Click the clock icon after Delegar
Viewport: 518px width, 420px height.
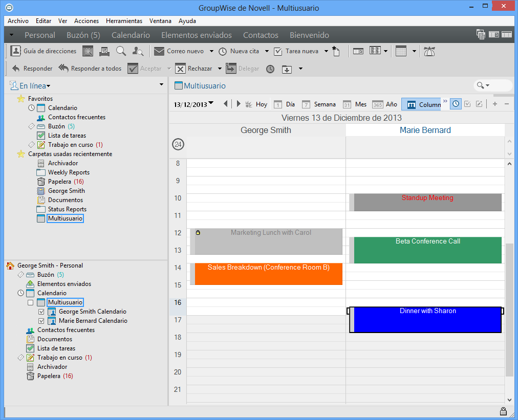[270, 69]
